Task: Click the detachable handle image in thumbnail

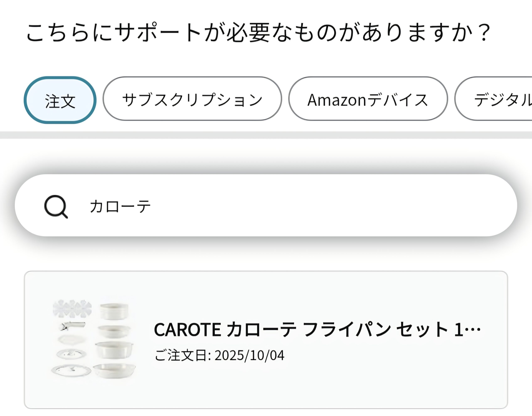Action: [72, 326]
